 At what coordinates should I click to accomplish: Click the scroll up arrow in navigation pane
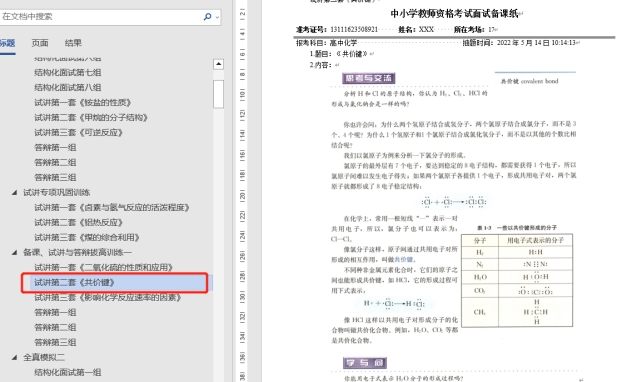pyautogui.click(x=218, y=64)
